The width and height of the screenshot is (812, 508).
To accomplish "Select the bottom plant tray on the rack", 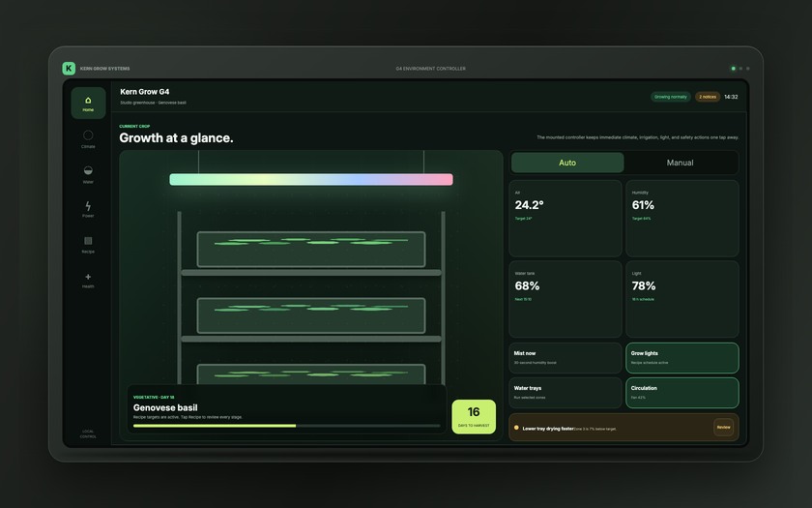I will click(311, 374).
